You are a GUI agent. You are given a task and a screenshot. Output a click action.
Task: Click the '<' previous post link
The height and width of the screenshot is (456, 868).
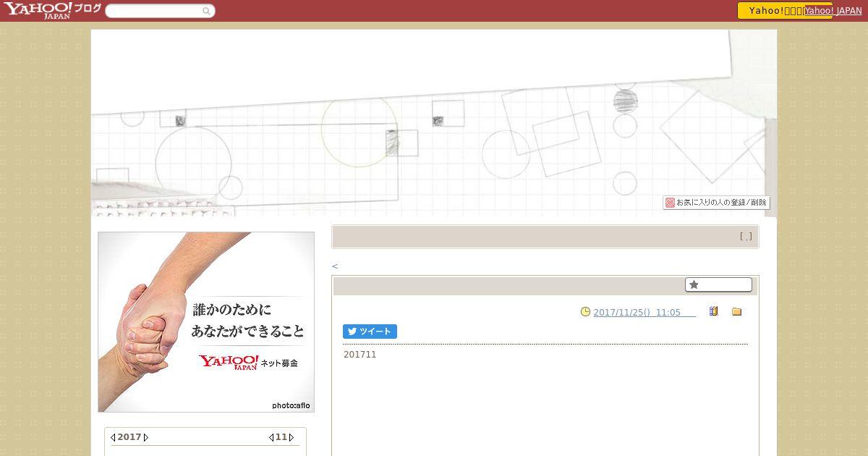(335, 266)
